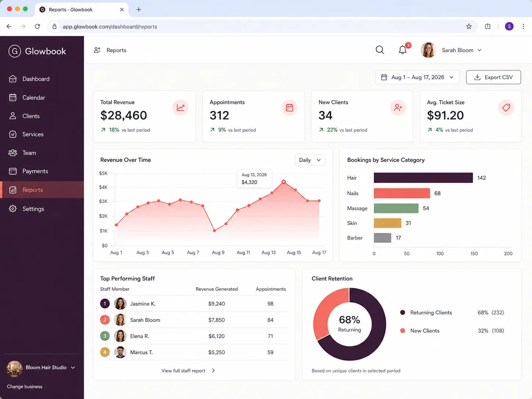
Task: Open the Aug 1 – Aug 17 date range picker
Action: click(x=417, y=77)
